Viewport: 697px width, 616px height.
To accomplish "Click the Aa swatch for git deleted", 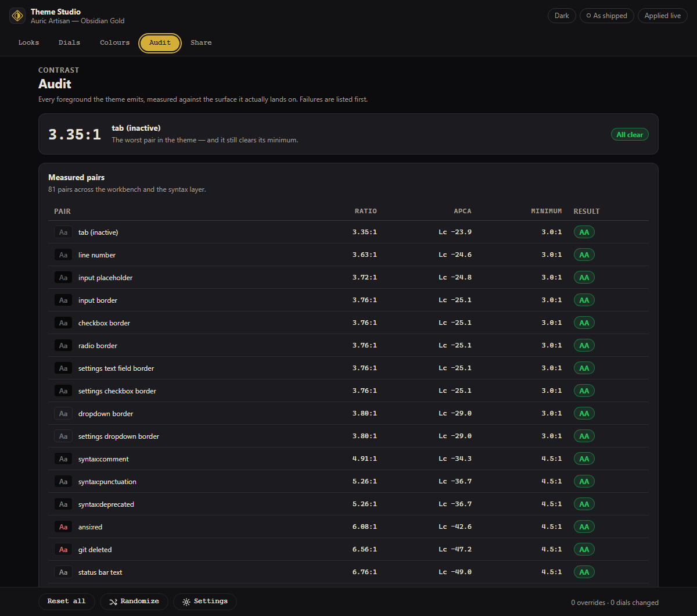I will point(63,549).
